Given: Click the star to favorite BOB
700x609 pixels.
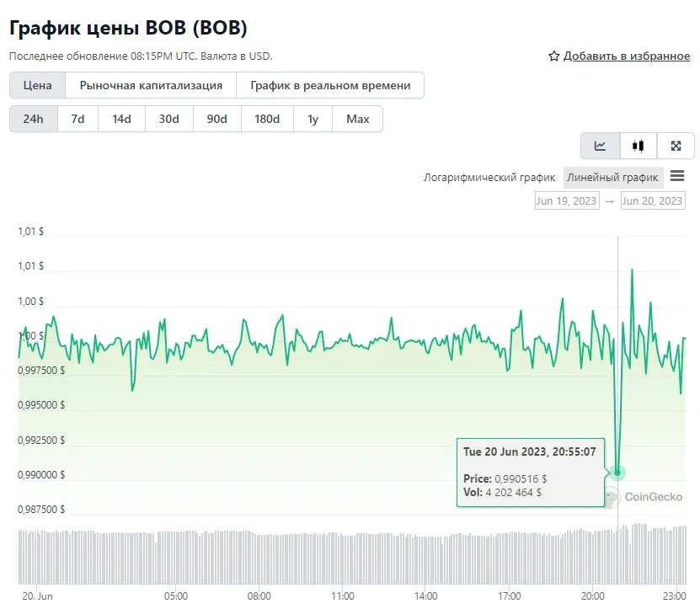Looking at the screenshot, I should coord(553,55).
